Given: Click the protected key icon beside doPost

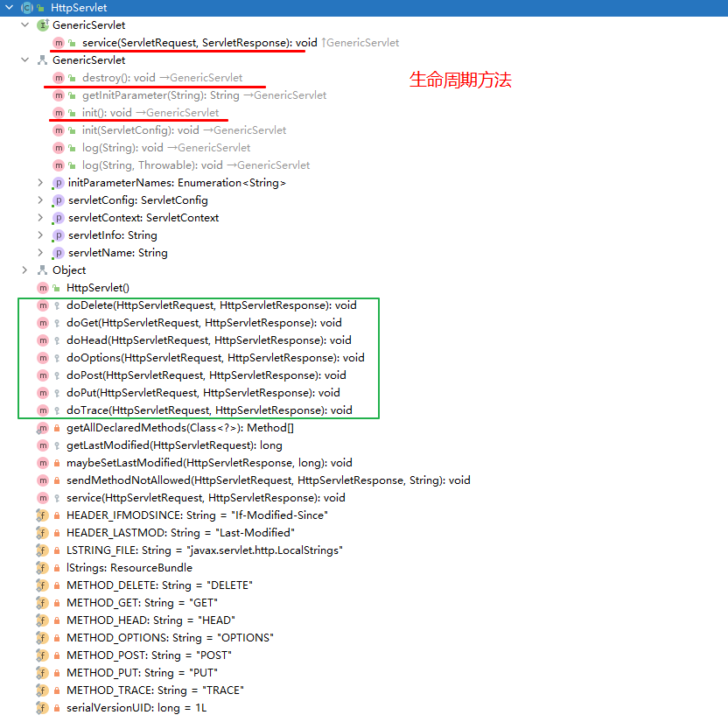Looking at the screenshot, I should [57, 375].
